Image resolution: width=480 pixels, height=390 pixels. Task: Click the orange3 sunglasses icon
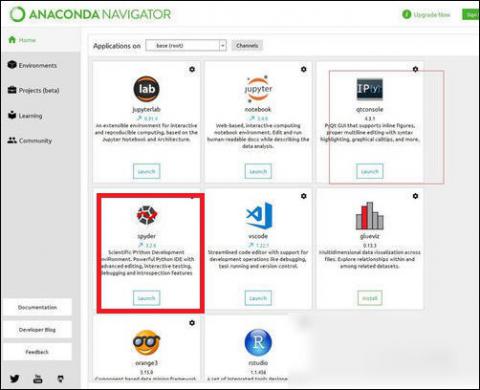coord(146,343)
